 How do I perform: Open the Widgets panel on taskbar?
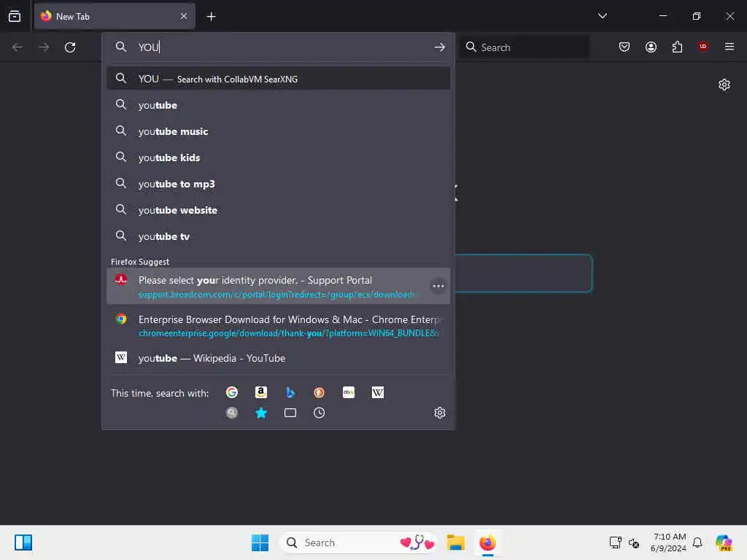point(23,542)
